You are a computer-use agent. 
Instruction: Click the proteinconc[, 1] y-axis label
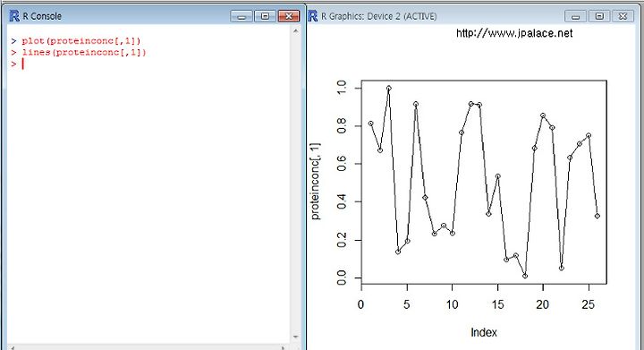point(315,182)
